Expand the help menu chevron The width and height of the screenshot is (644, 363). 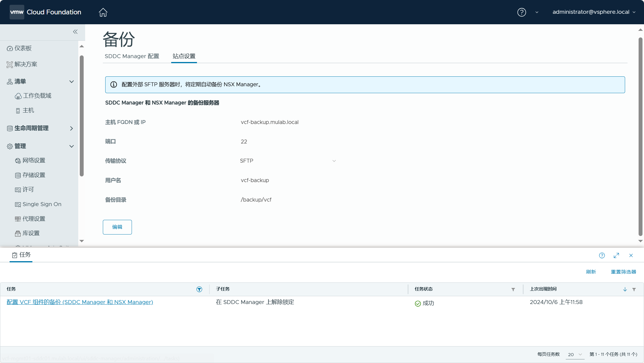tap(537, 12)
